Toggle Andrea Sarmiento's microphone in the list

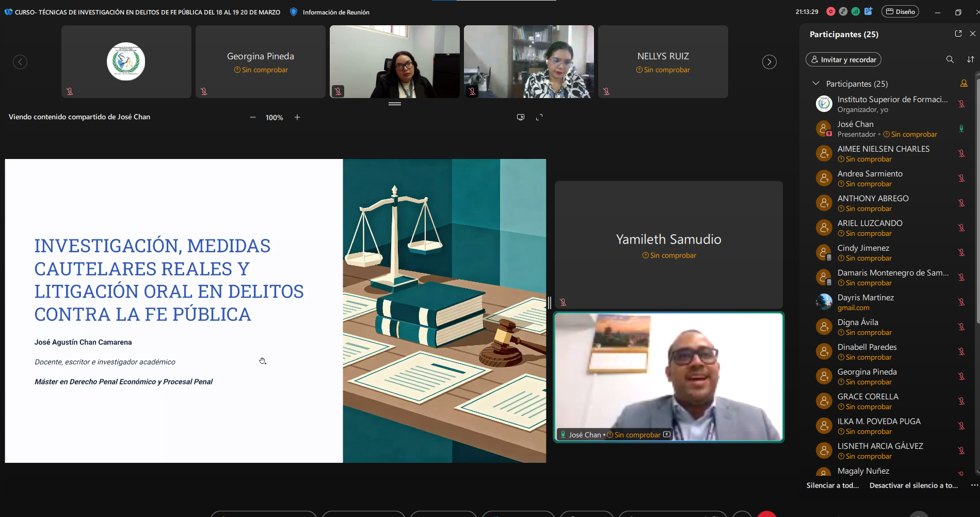[x=961, y=178]
